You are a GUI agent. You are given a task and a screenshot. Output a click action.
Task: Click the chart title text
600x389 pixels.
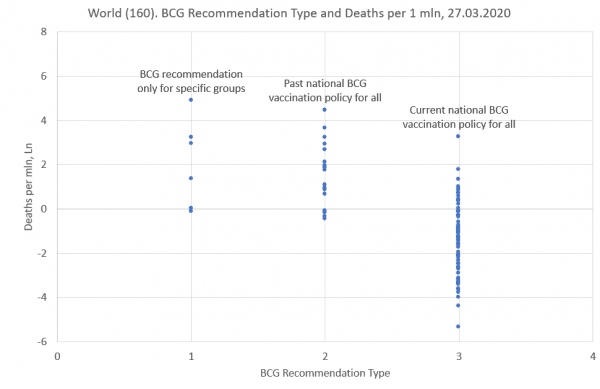pyautogui.click(x=299, y=13)
